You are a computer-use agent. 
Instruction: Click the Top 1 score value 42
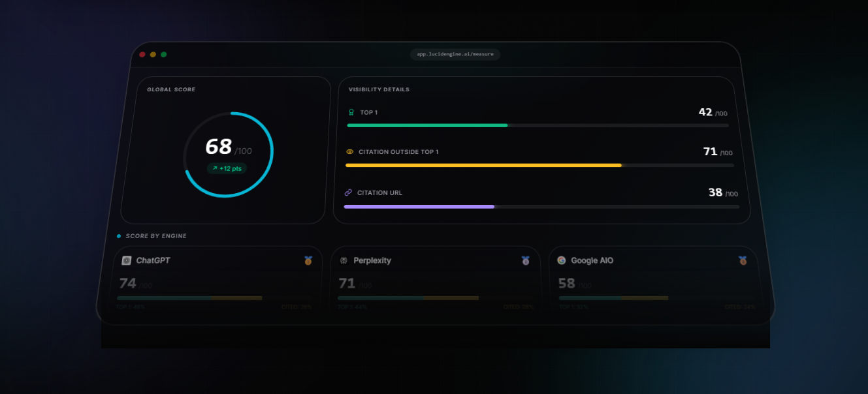(705, 112)
